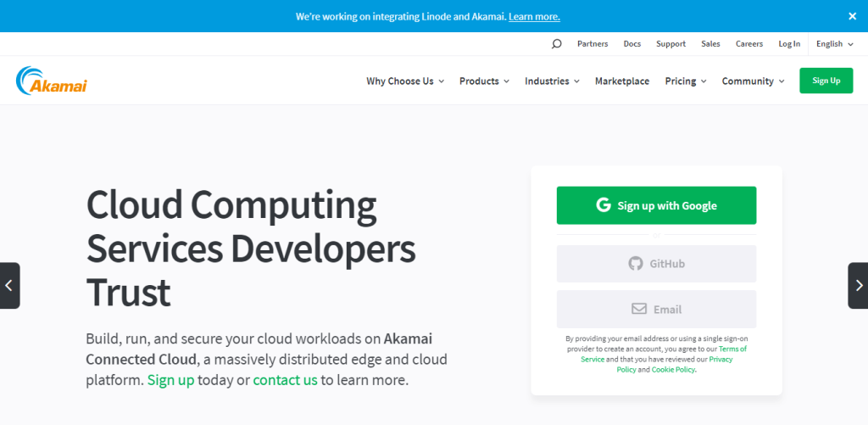The image size is (868, 425).
Task: Click the Sign up link in hero text
Action: pos(170,381)
